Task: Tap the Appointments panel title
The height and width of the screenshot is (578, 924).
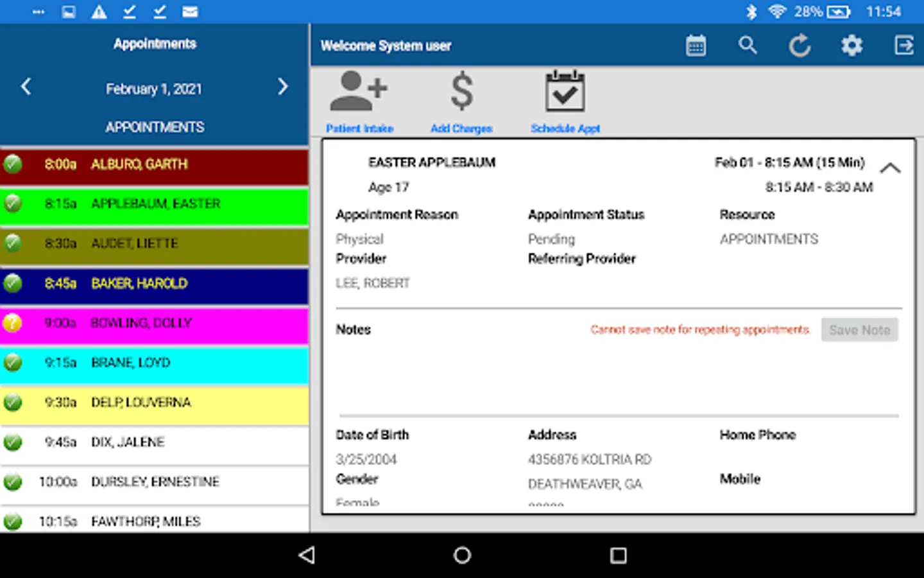Action: [x=155, y=44]
